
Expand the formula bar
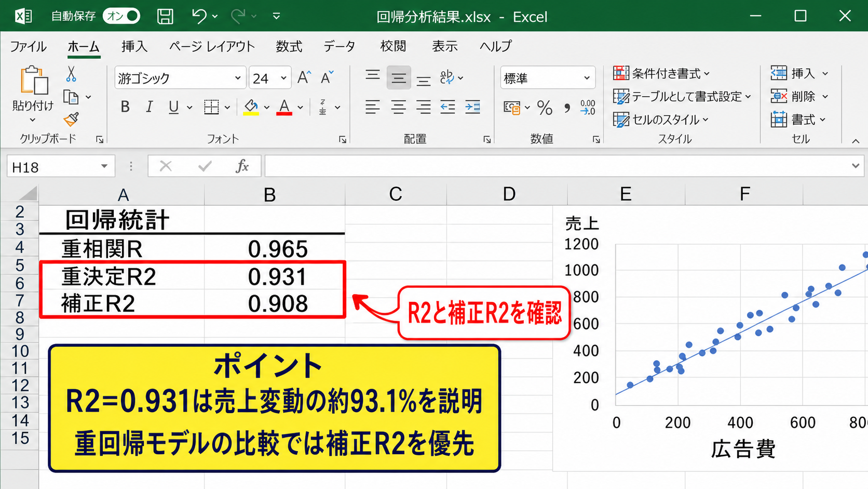(856, 166)
